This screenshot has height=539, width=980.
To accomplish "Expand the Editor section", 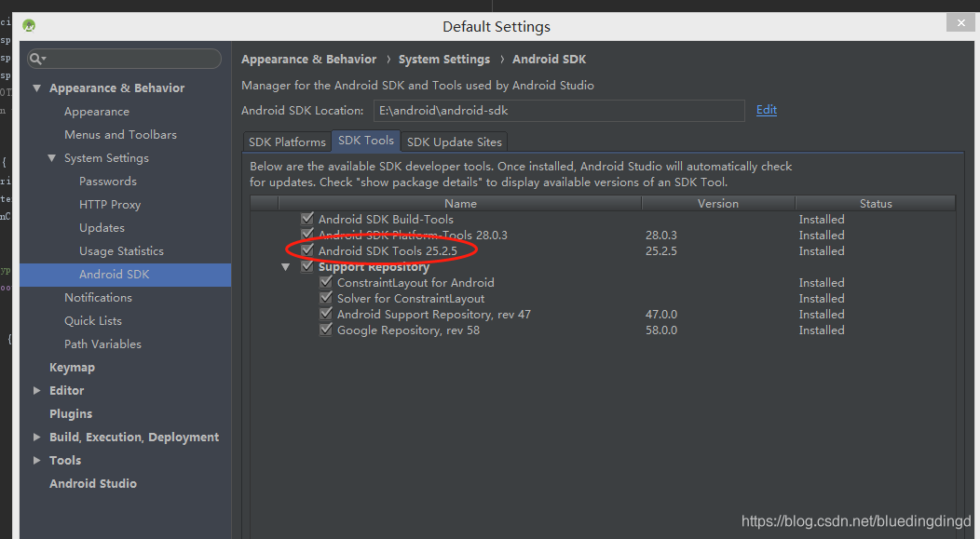I will 37,390.
